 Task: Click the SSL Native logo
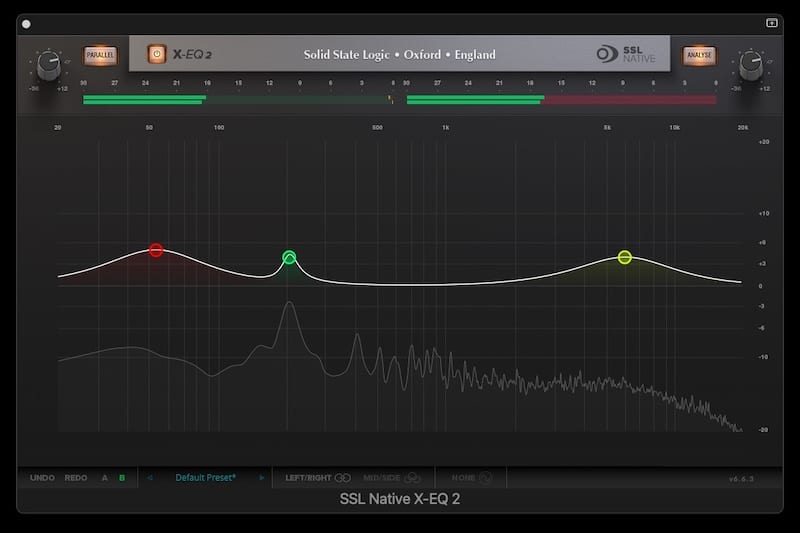pos(626,54)
